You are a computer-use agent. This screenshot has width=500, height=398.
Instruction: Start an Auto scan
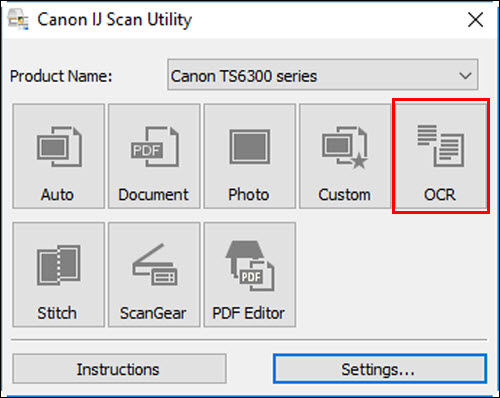point(59,156)
